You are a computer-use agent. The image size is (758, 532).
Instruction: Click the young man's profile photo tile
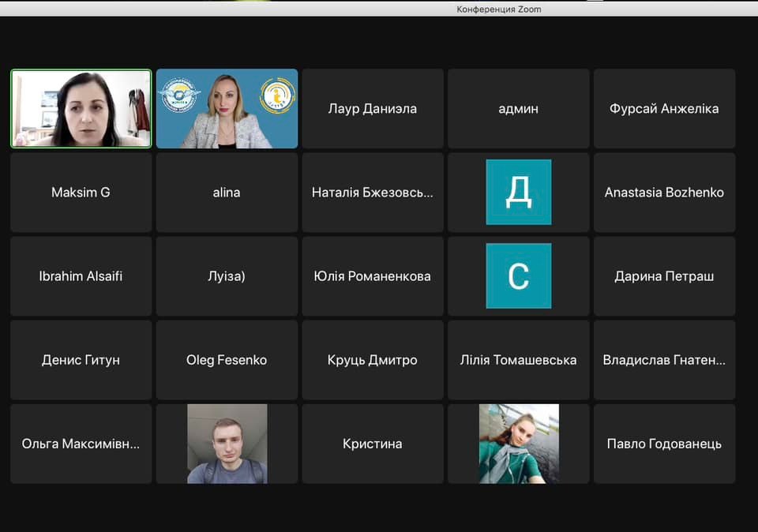[227, 444]
